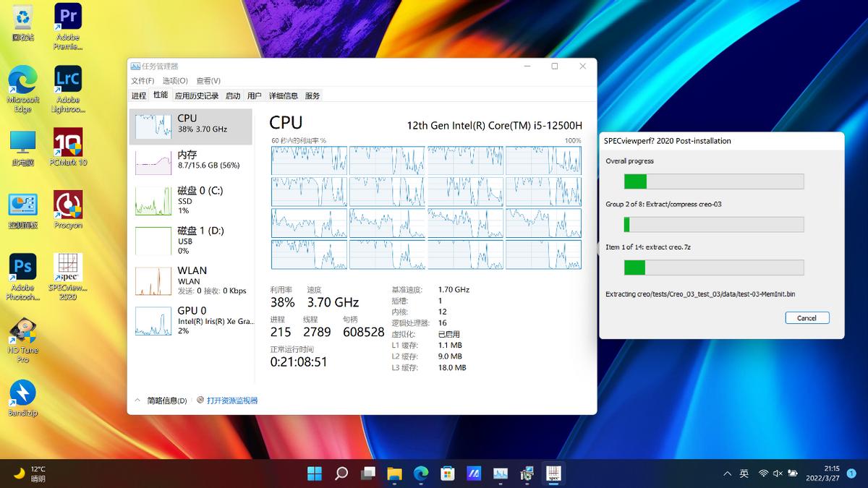
Task: Open the 选项(O) menu
Action: coord(174,81)
